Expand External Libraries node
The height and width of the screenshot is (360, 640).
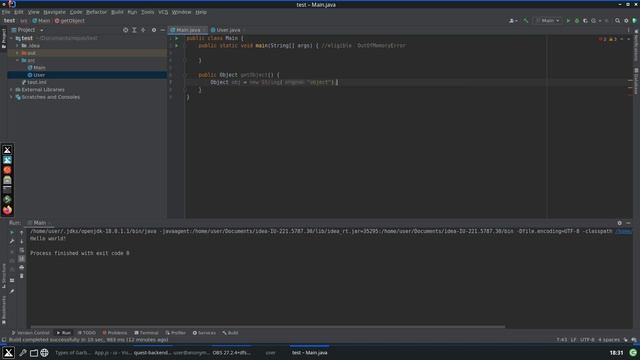[11, 90]
